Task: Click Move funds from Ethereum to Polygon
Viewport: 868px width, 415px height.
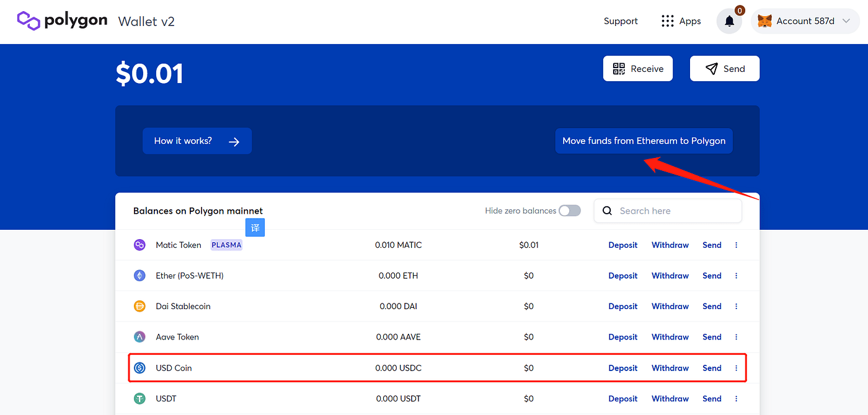Action: (x=644, y=141)
